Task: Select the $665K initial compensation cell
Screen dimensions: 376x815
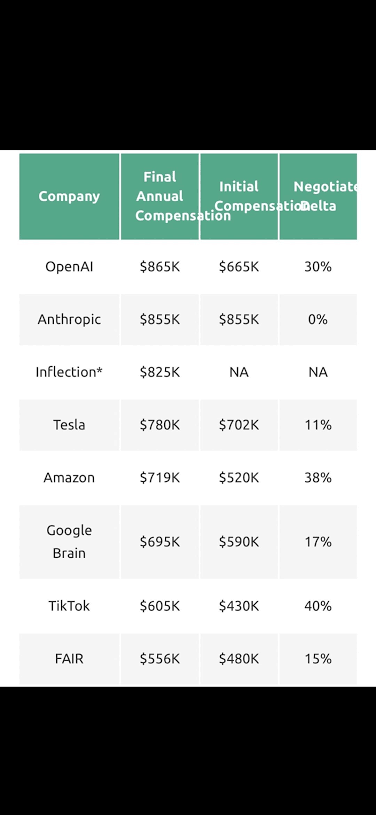Action: (x=239, y=267)
